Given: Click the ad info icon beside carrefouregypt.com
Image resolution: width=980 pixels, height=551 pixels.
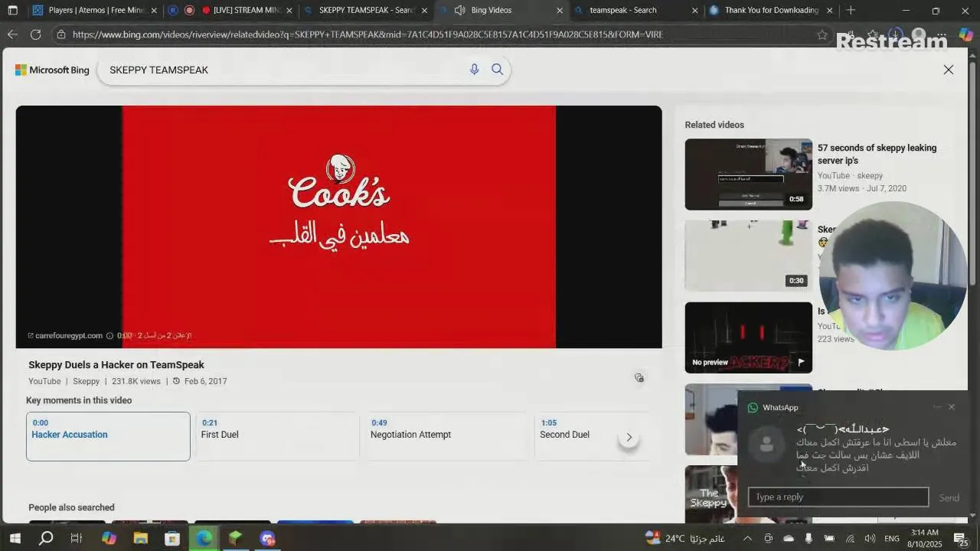Looking at the screenshot, I should pos(109,335).
